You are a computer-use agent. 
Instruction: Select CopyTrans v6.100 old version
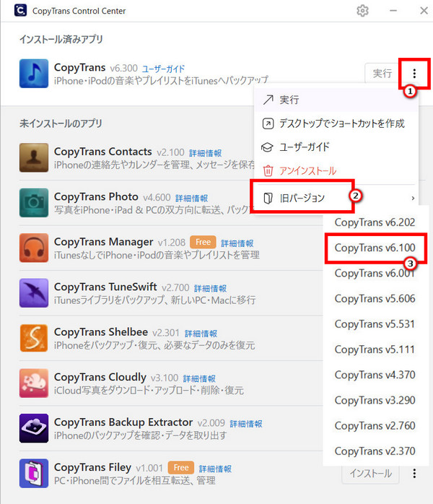(375, 248)
